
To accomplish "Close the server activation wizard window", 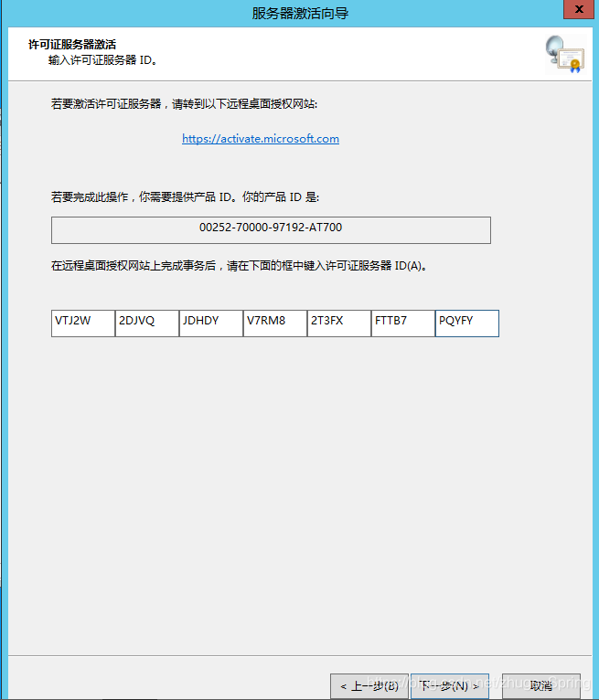I will click(x=576, y=11).
